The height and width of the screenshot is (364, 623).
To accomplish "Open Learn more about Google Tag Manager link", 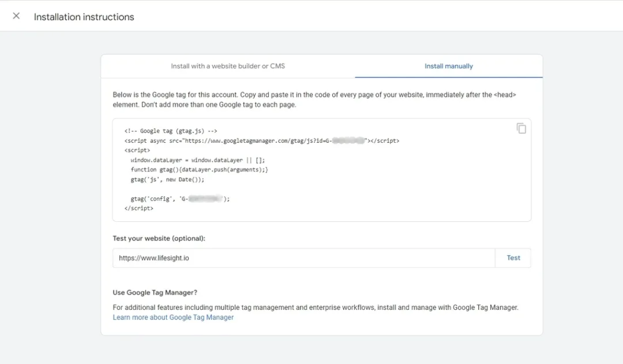I will (173, 317).
